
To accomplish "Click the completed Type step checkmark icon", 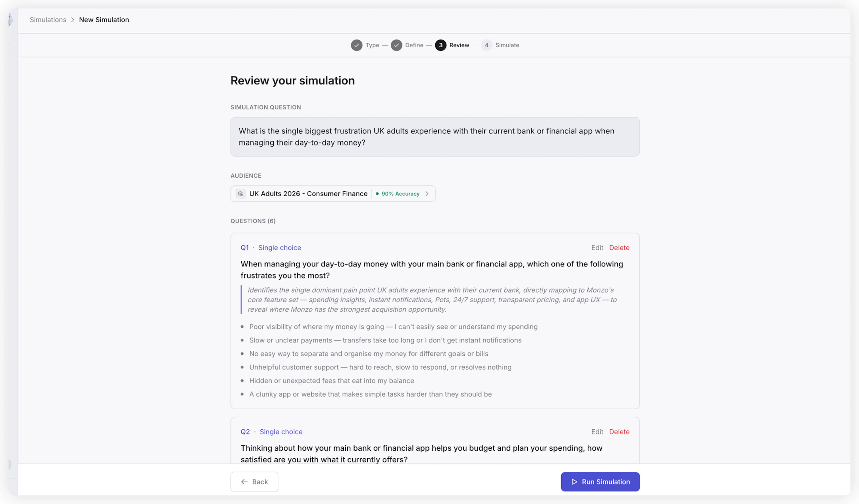I will coord(357,45).
